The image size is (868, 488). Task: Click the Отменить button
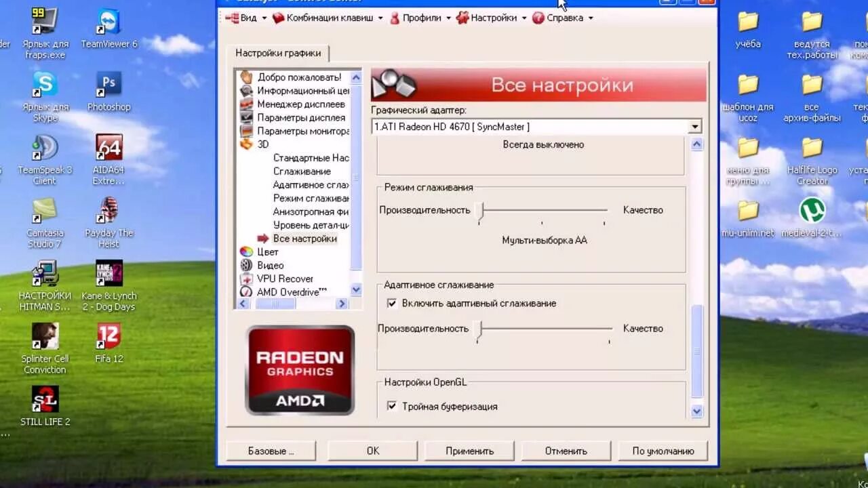coord(566,451)
